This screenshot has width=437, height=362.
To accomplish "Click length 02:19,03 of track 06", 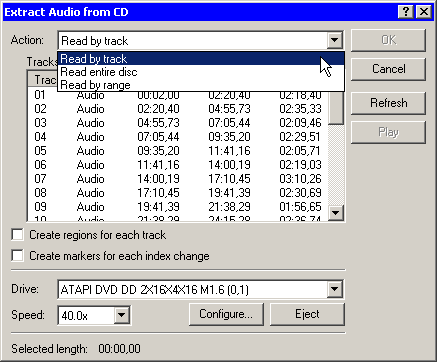I will point(300,165).
